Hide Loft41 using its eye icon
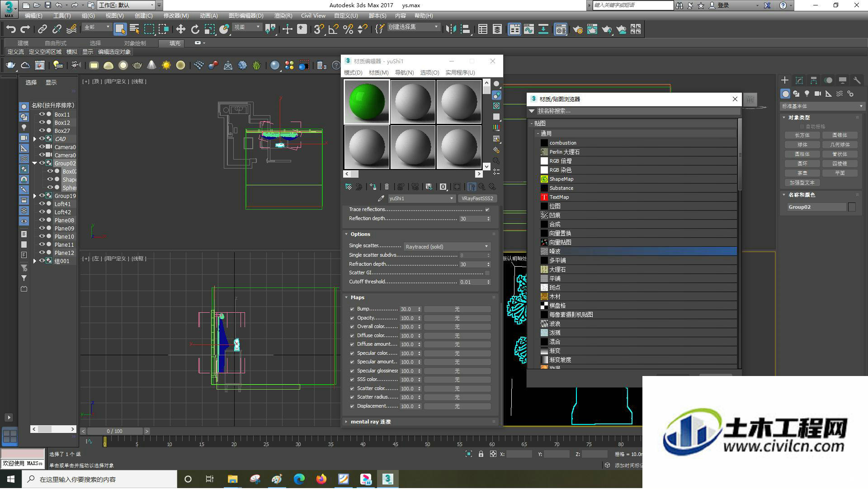Image resolution: width=868 pixels, height=489 pixels. [42, 204]
